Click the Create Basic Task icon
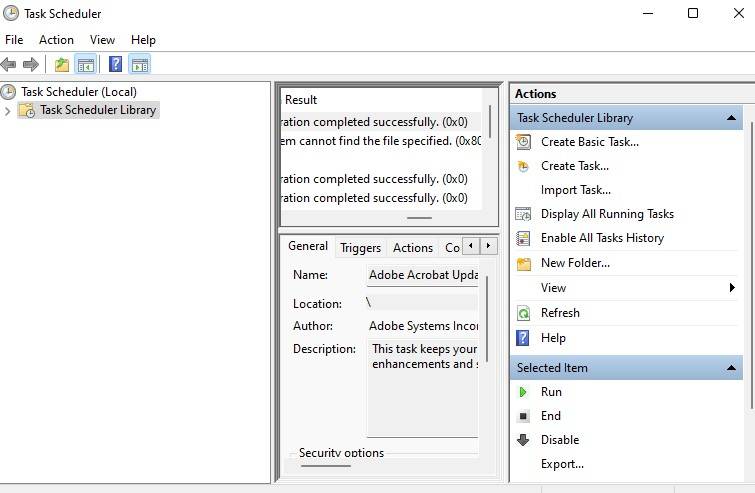The height and width of the screenshot is (493, 755). (x=523, y=142)
